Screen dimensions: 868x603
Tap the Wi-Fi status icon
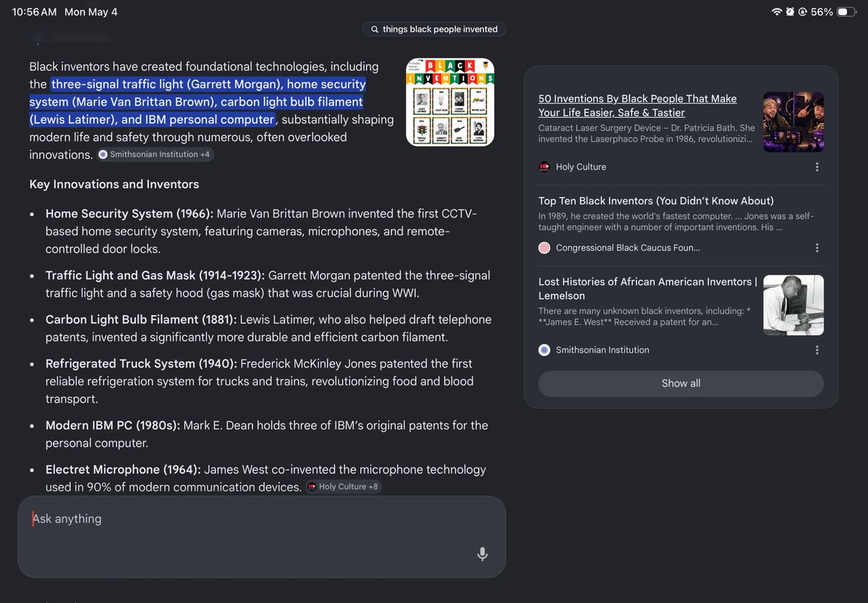coord(778,12)
